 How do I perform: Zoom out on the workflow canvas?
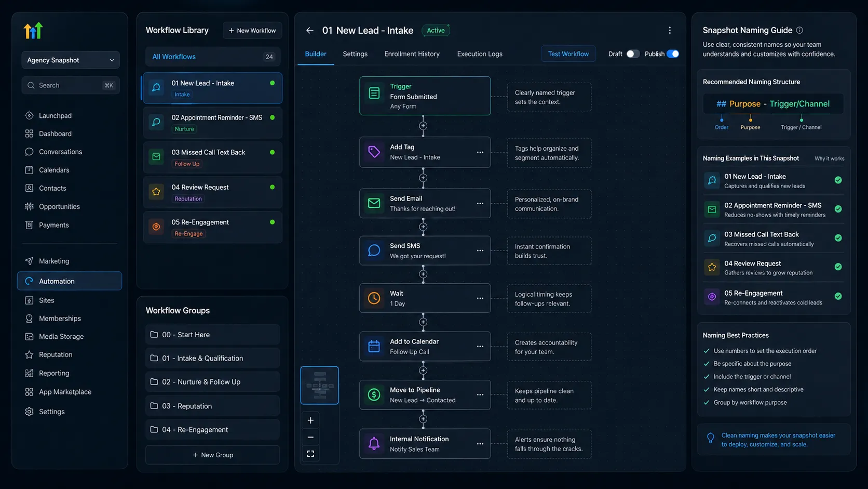pos(310,437)
